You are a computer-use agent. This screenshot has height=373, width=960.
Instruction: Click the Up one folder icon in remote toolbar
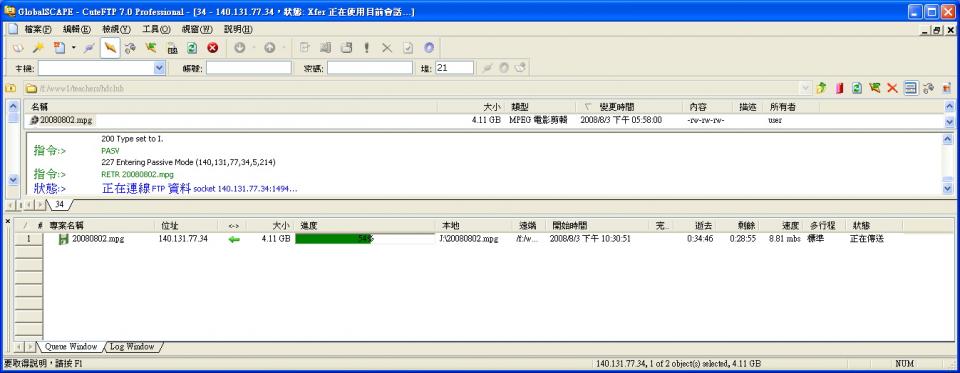(822, 88)
